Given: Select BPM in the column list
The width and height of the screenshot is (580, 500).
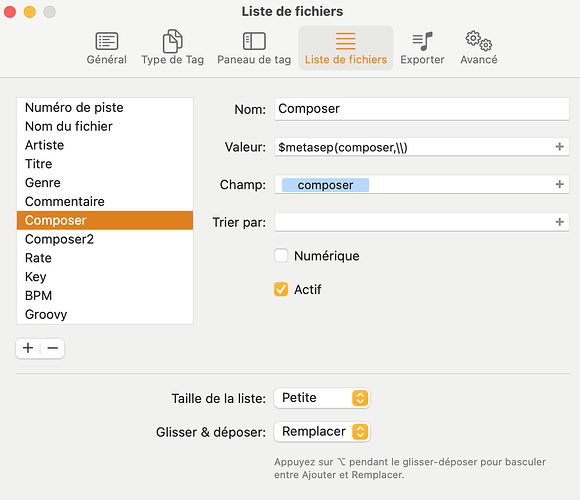Looking at the screenshot, I should (x=105, y=295).
